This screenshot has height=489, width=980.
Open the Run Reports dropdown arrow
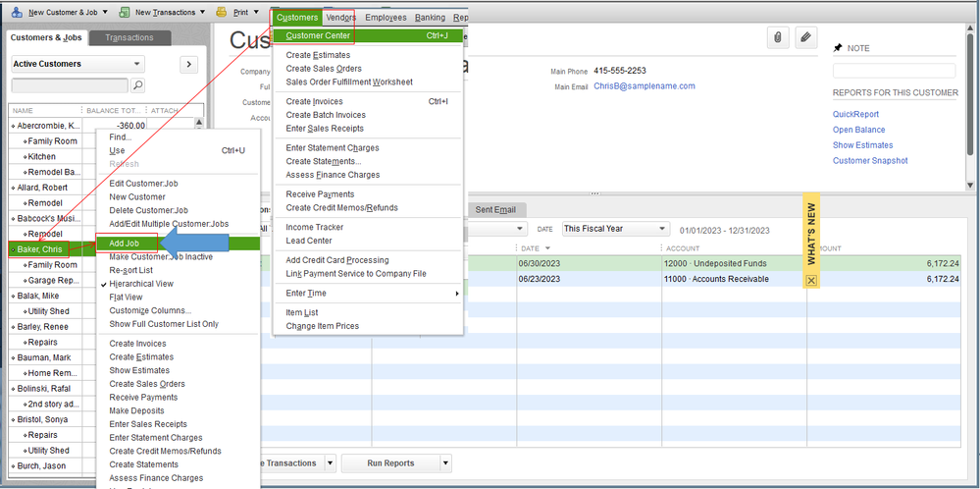pos(445,463)
